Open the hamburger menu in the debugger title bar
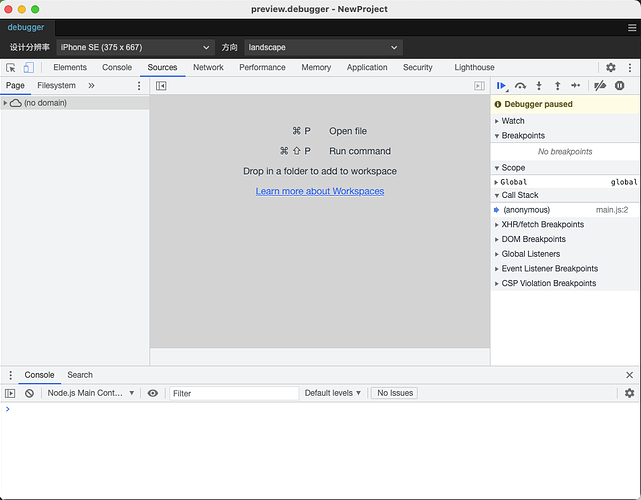641x500 pixels. tap(632, 28)
